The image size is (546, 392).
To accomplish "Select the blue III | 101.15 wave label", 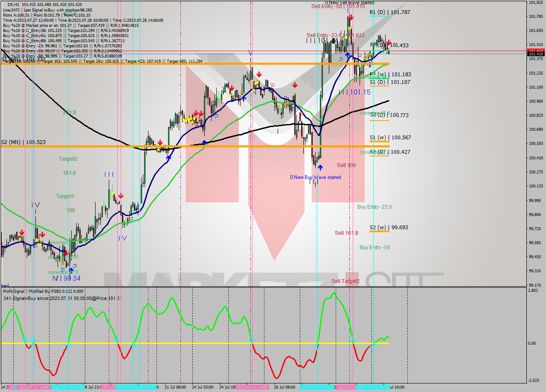I will tap(355, 92).
